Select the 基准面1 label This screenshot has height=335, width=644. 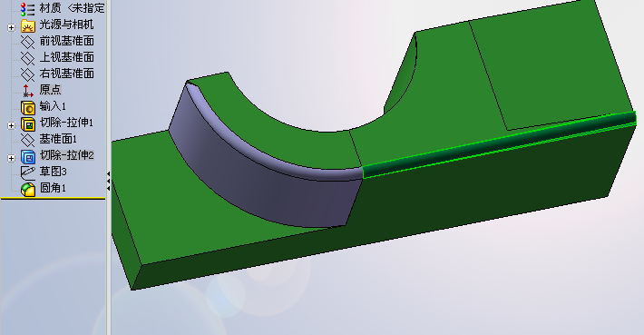pos(58,139)
